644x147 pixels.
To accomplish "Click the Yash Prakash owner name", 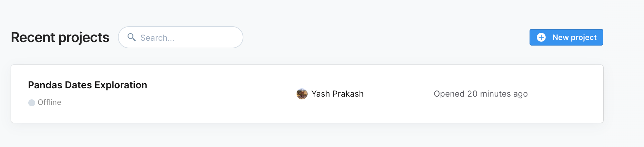I will 337,94.
